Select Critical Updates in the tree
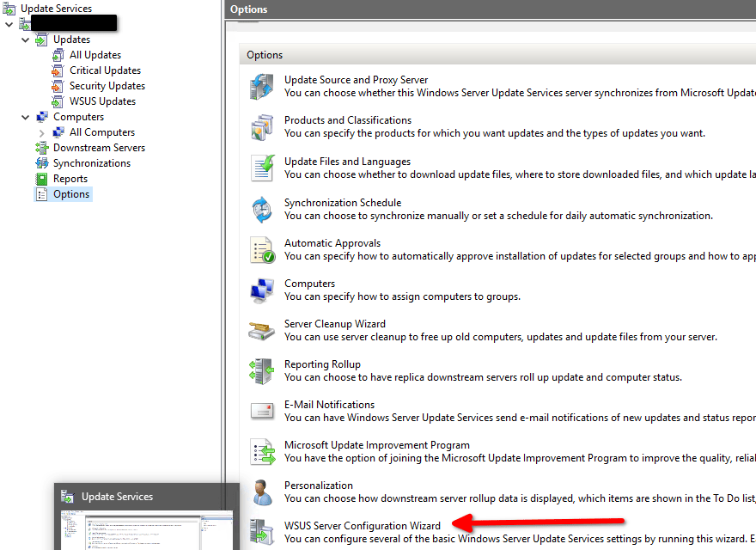The image size is (756, 550). point(105,70)
